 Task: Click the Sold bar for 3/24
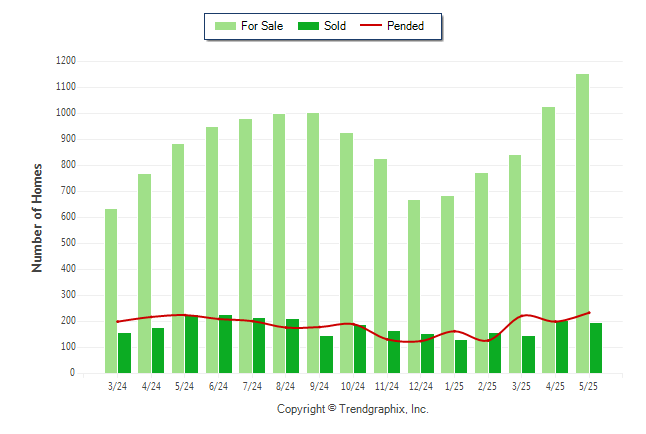click(124, 353)
